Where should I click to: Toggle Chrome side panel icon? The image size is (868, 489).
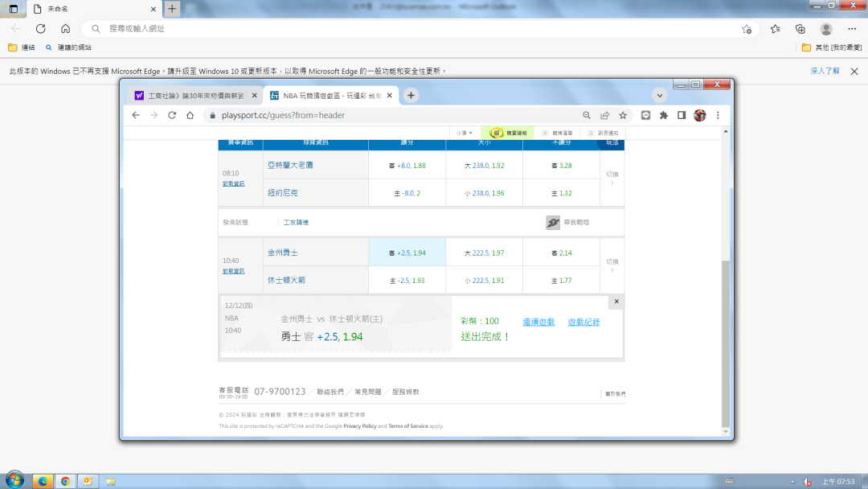point(682,115)
